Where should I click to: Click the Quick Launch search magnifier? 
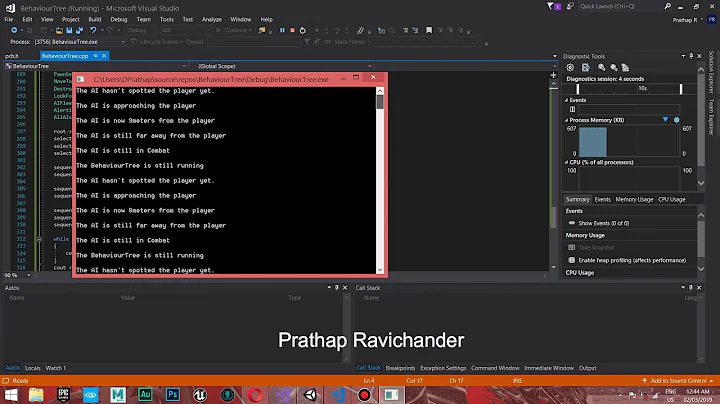point(668,6)
